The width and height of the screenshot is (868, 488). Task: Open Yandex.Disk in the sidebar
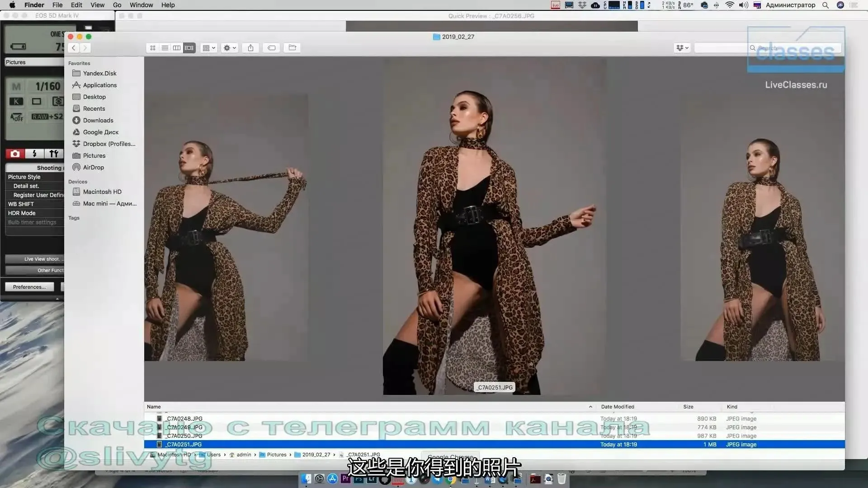(x=99, y=73)
